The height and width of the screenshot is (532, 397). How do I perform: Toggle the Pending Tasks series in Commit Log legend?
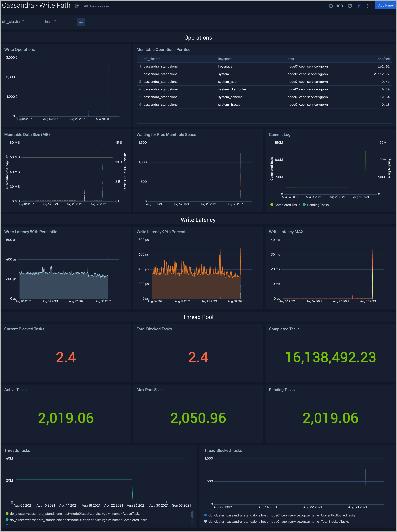pos(304,205)
